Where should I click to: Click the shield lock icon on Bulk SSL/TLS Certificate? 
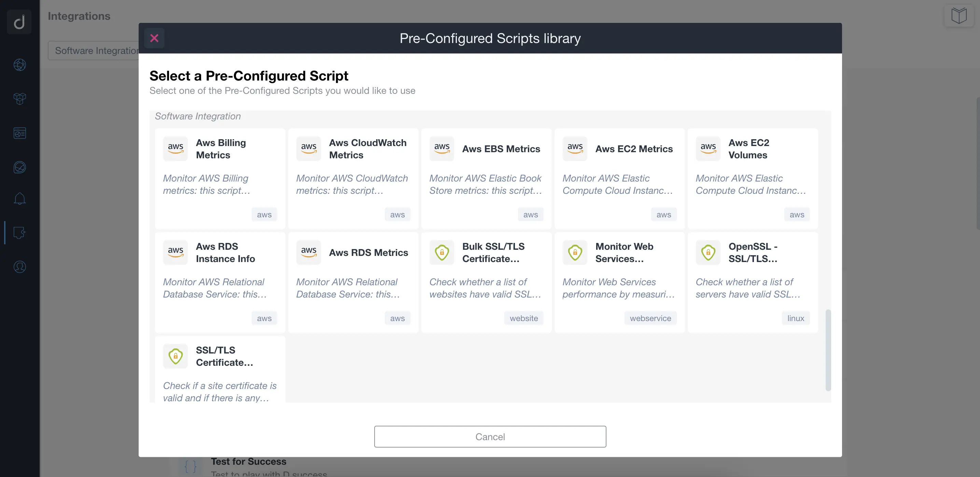click(442, 252)
